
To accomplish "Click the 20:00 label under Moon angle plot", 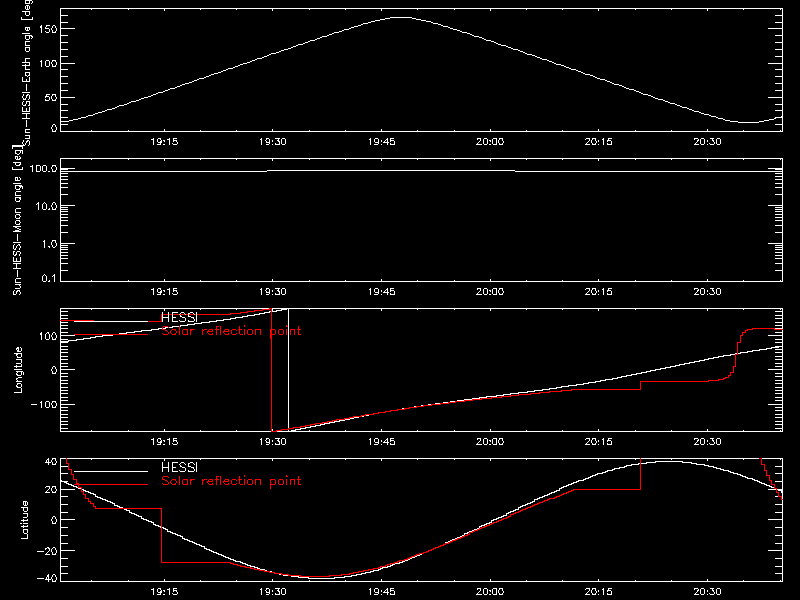I will pyautogui.click(x=490, y=291).
